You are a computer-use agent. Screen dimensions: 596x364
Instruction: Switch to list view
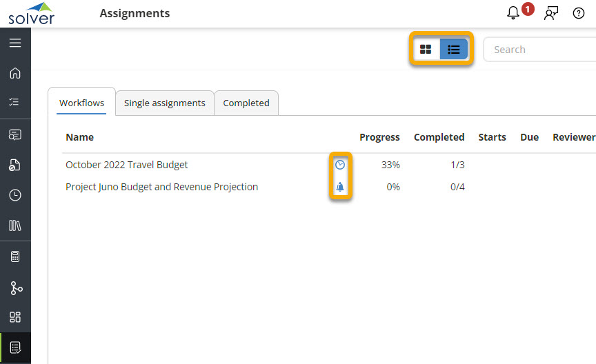pyautogui.click(x=454, y=50)
